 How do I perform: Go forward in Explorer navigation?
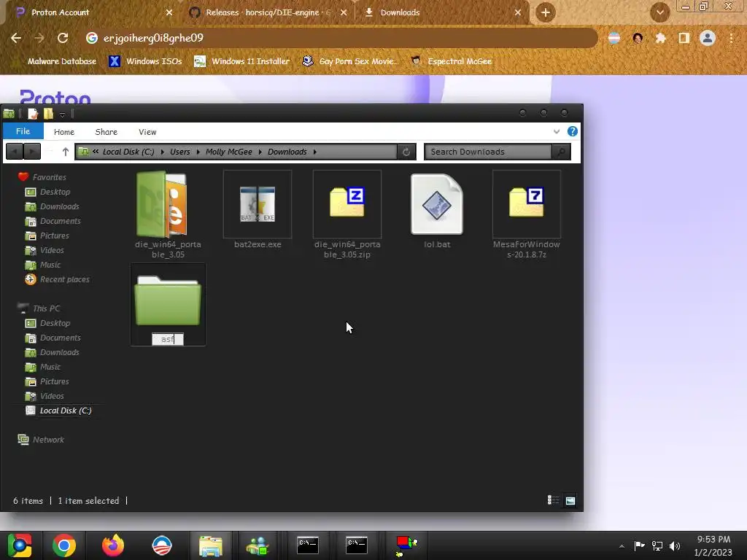pos(32,152)
